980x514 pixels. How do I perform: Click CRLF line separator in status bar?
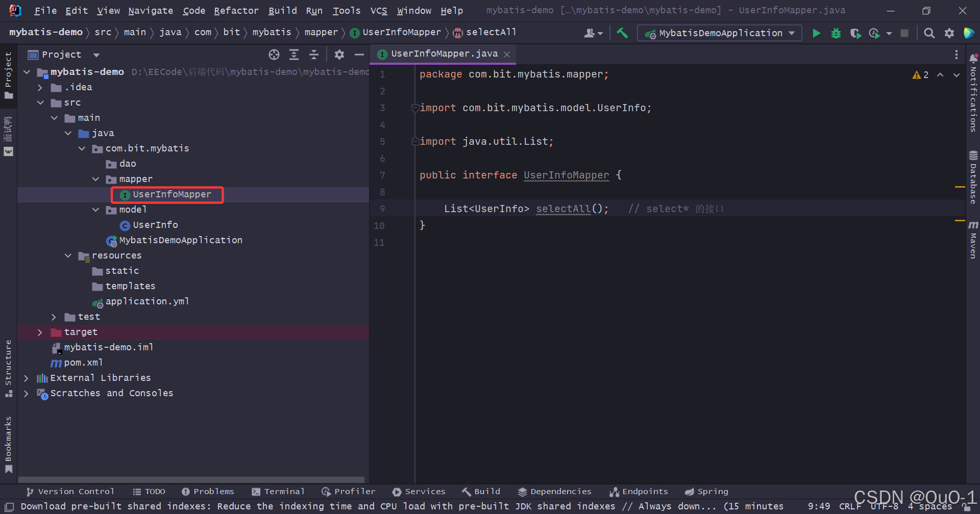849,506
